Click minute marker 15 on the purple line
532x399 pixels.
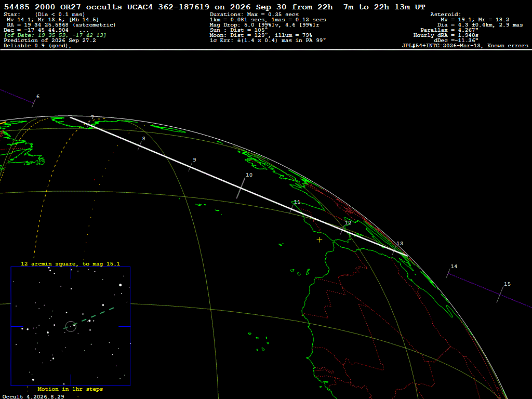(507, 284)
